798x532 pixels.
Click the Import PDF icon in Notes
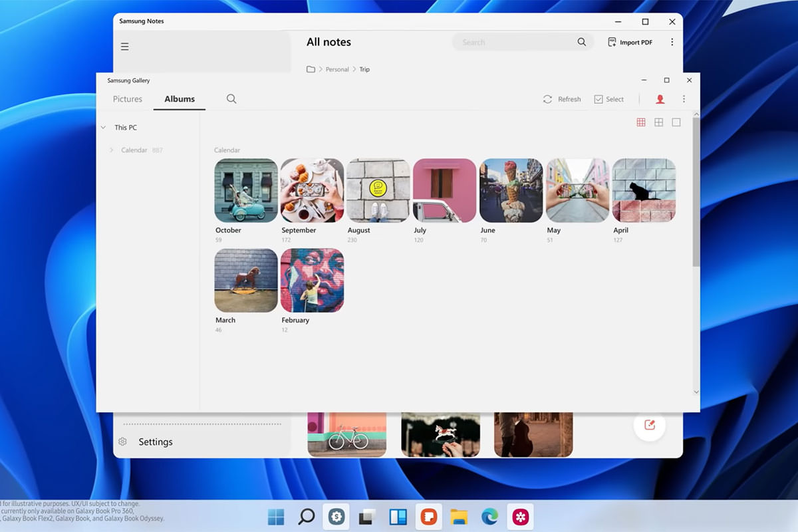[612, 42]
